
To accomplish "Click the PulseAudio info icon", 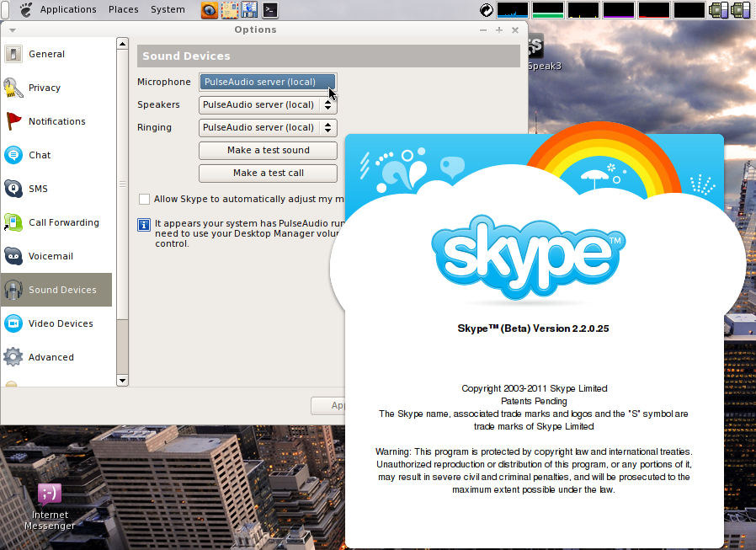I will 144,225.
